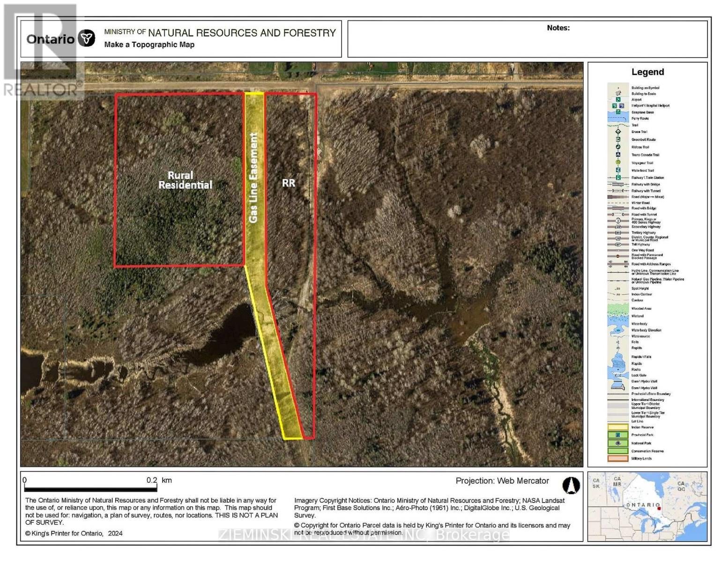Click the Voyageur Trail yellow symbol
Viewport: 728px width, 562px height.
click(618, 163)
